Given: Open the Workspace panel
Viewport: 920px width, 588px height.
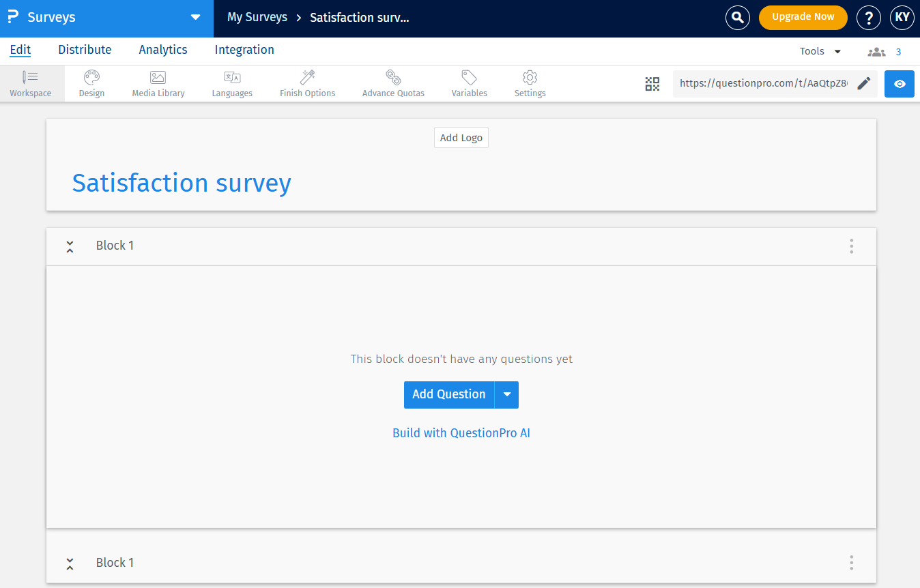Looking at the screenshot, I should point(31,83).
